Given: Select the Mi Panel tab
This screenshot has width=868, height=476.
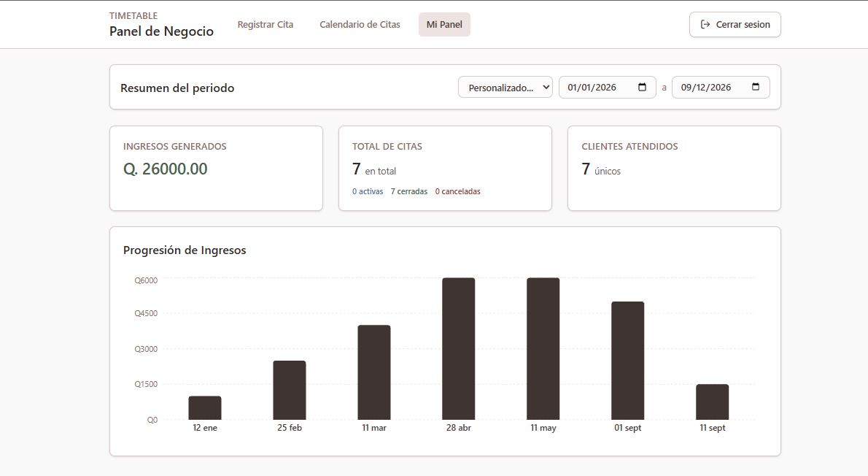Looking at the screenshot, I should [x=444, y=24].
